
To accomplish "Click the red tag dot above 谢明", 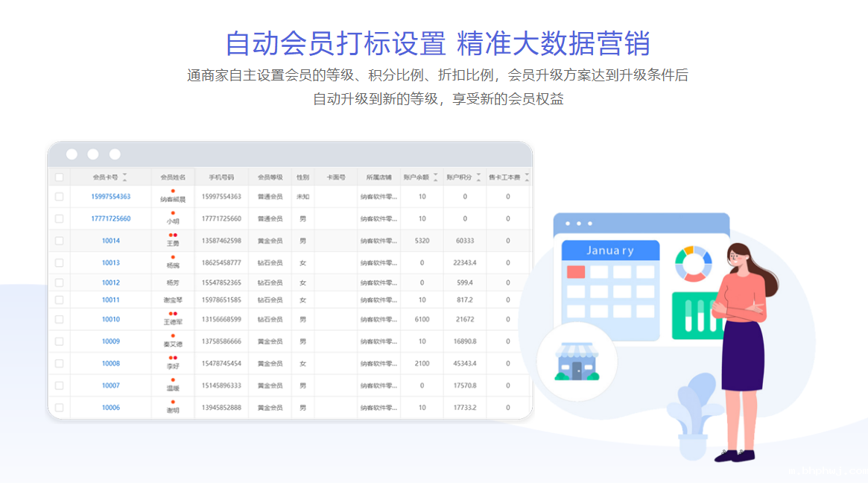I will pyautogui.click(x=173, y=402).
